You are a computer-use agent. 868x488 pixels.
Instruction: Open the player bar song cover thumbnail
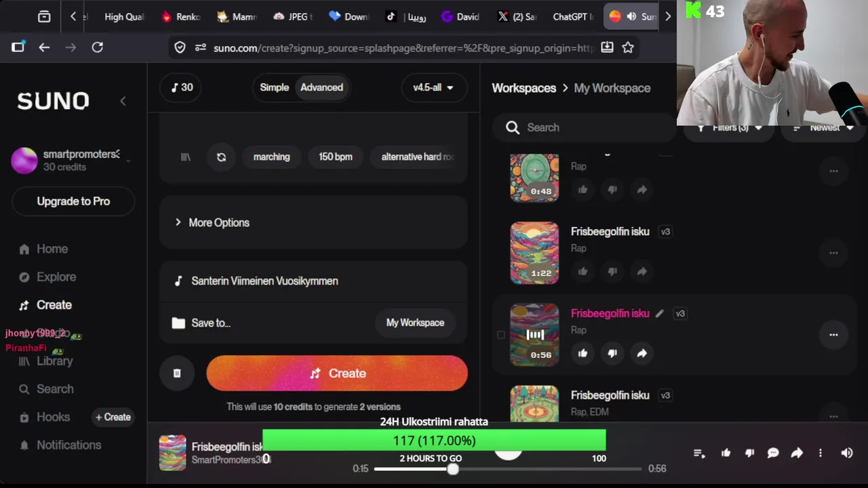pos(172,453)
